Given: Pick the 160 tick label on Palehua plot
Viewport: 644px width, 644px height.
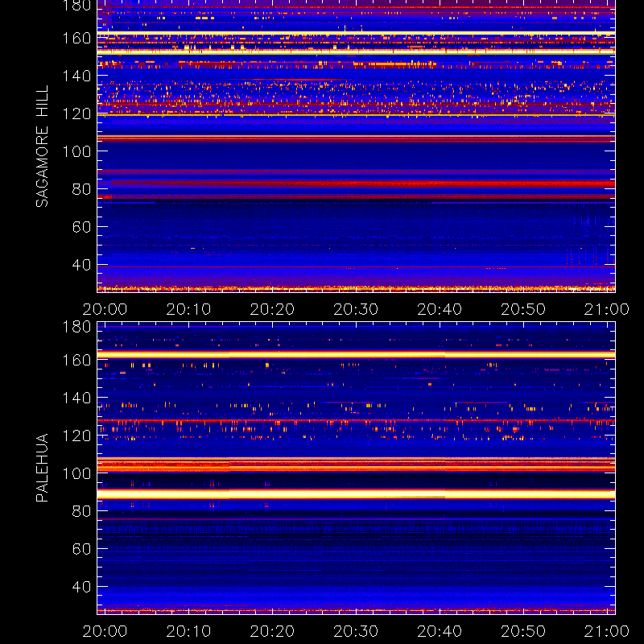Looking at the screenshot, I should pos(76,360).
